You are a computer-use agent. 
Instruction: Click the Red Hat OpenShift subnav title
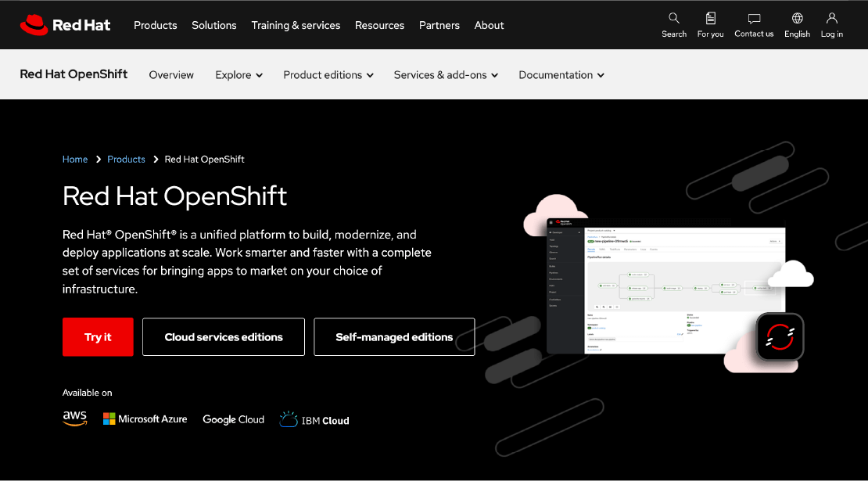click(74, 74)
